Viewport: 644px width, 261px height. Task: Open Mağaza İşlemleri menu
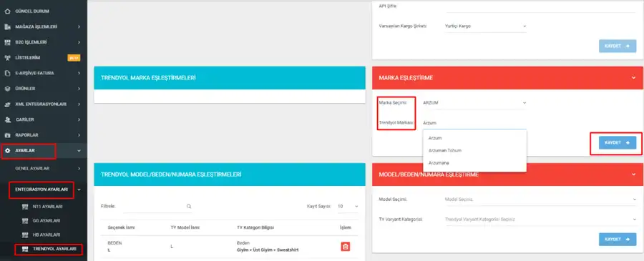point(36,26)
